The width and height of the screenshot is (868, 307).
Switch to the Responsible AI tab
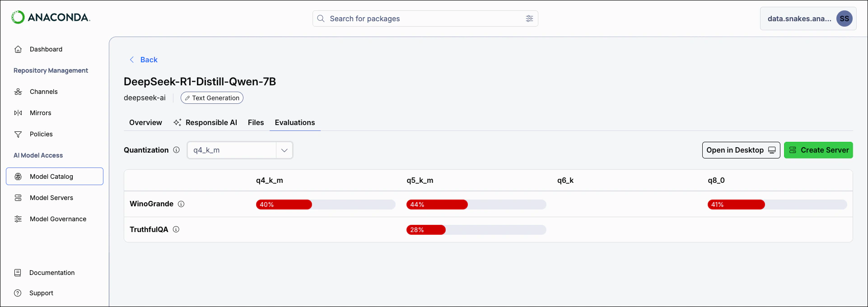(x=205, y=122)
